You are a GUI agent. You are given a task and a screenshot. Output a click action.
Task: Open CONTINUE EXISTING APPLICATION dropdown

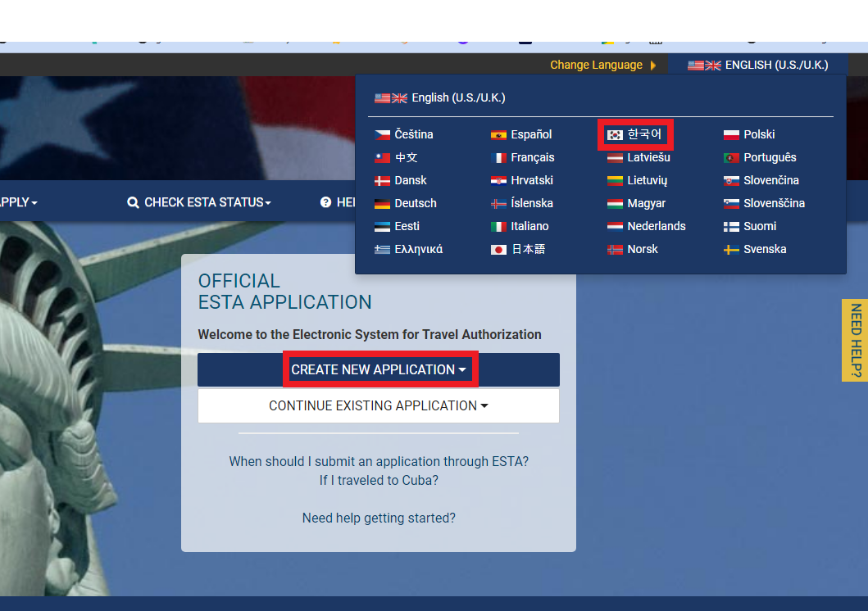tap(379, 406)
